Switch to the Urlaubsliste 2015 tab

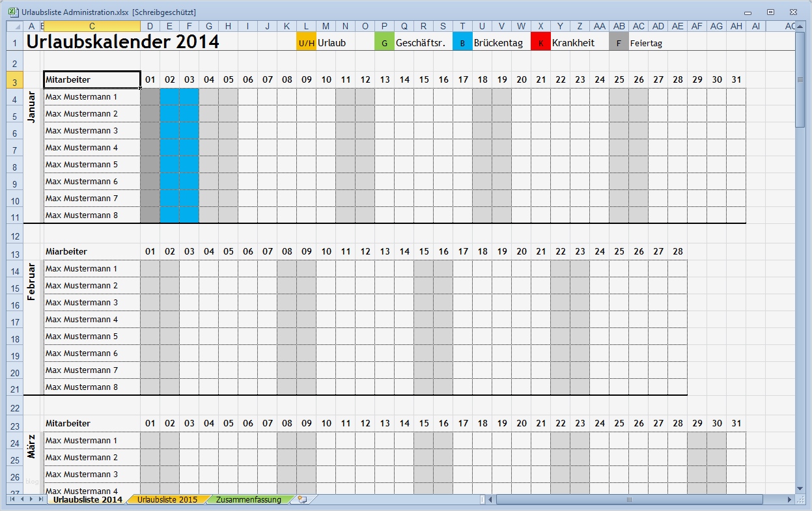tap(168, 501)
